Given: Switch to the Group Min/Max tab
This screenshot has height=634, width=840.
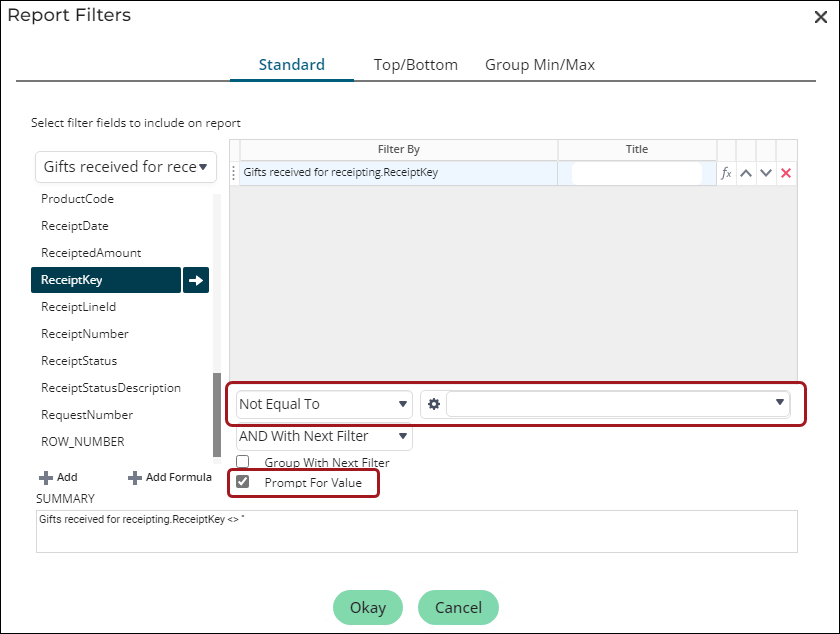Looking at the screenshot, I should 539,65.
